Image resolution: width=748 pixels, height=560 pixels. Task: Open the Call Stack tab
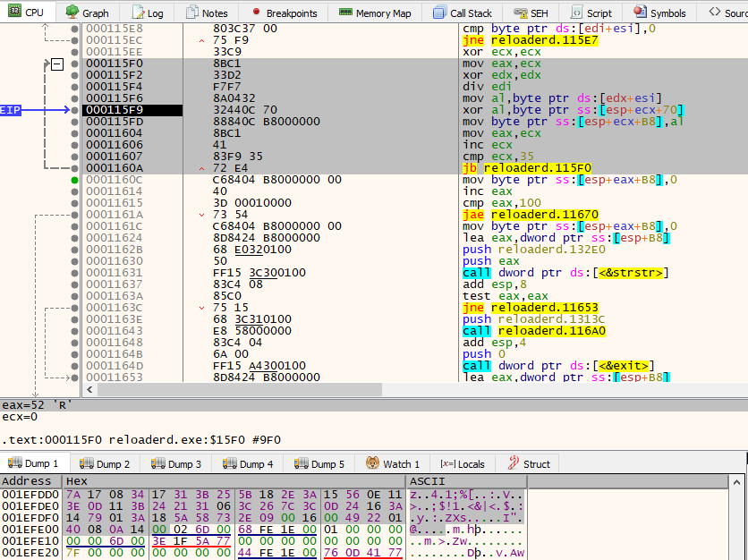(463, 13)
